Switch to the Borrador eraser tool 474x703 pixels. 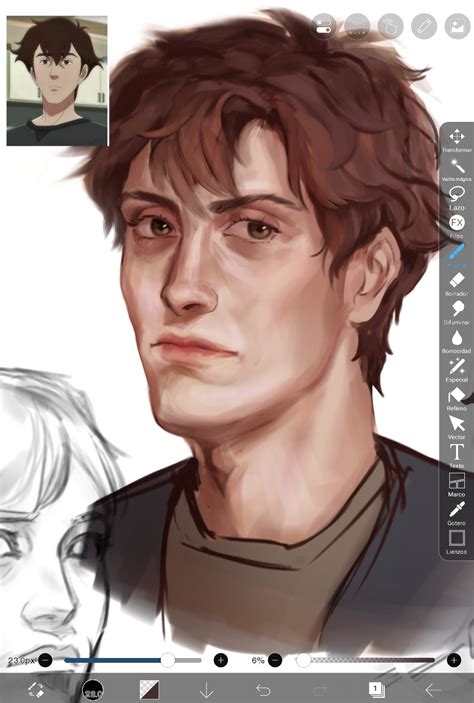click(457, 284)
